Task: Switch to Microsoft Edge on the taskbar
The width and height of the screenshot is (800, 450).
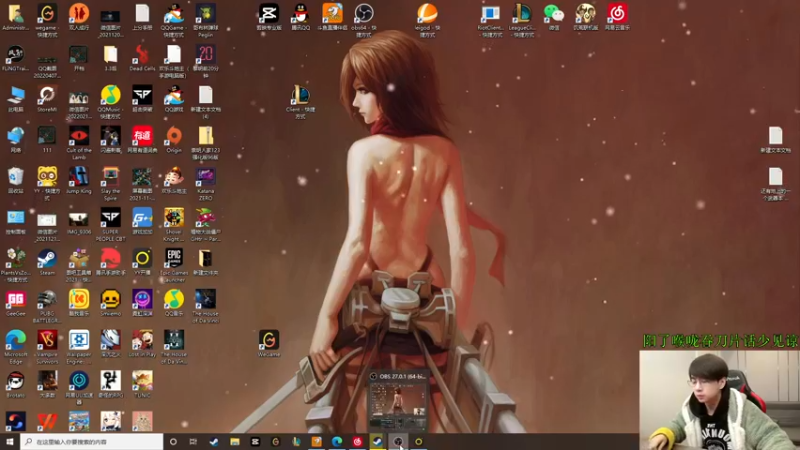Action: click(337, 441)
